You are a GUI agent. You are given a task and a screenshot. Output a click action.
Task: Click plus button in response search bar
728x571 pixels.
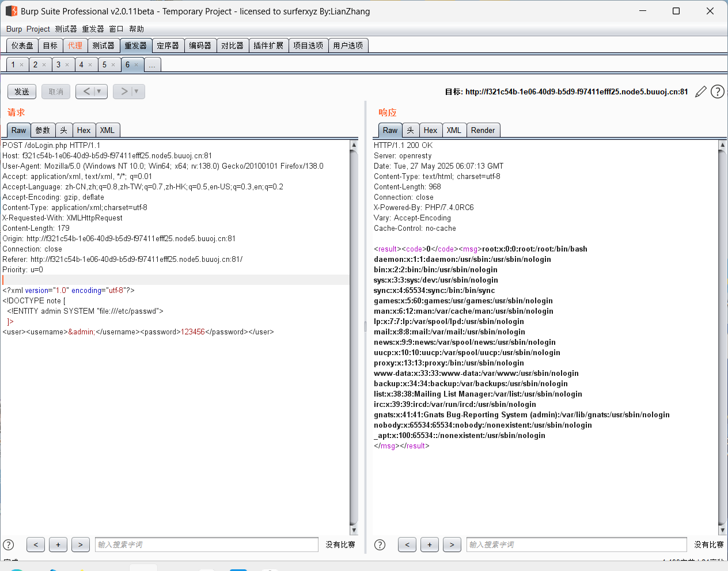(430, 545)
